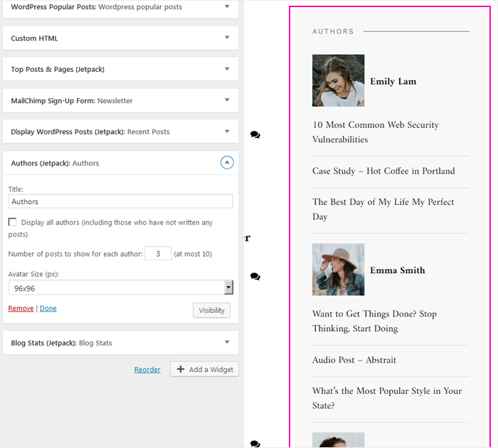This screenshot has width=498, height=448.
Task: Click the Reorder link
Action: coord(147,370)
